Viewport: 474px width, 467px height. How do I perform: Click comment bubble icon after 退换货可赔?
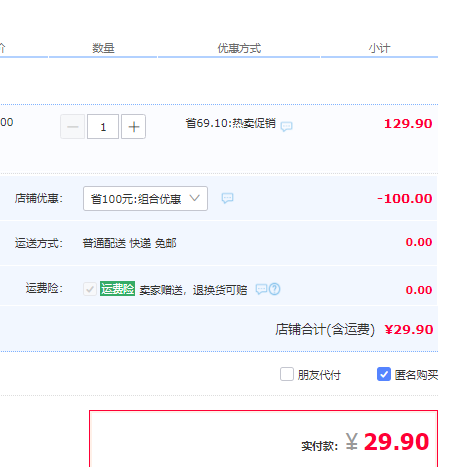pos(261,289)
